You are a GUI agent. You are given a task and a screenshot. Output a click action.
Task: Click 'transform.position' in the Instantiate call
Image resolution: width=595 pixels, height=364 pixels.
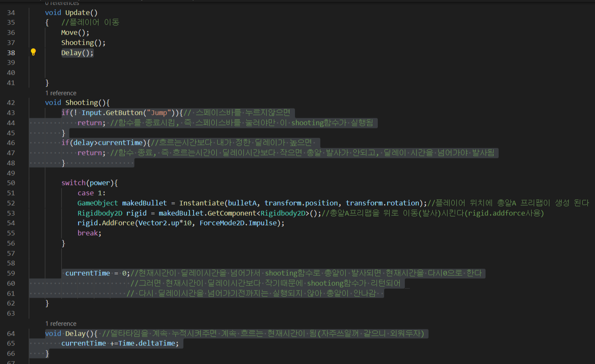click(x=301, y=203)
